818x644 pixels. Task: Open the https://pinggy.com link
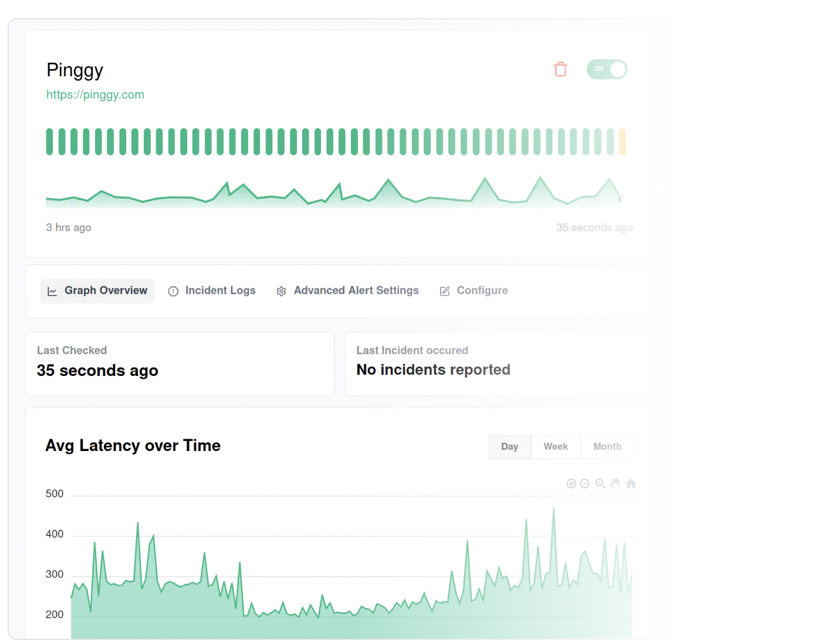tap(95, 94)
